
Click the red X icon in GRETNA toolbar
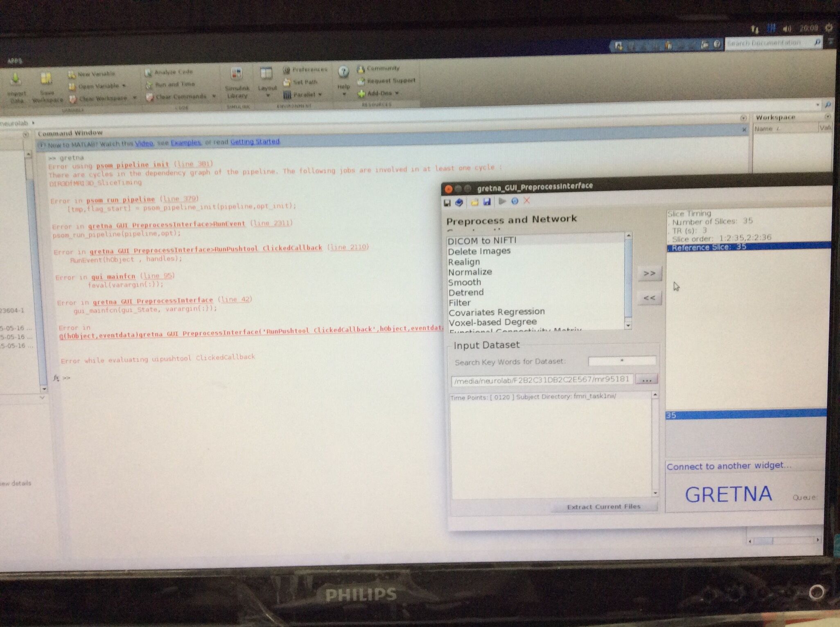pos(527,201)
